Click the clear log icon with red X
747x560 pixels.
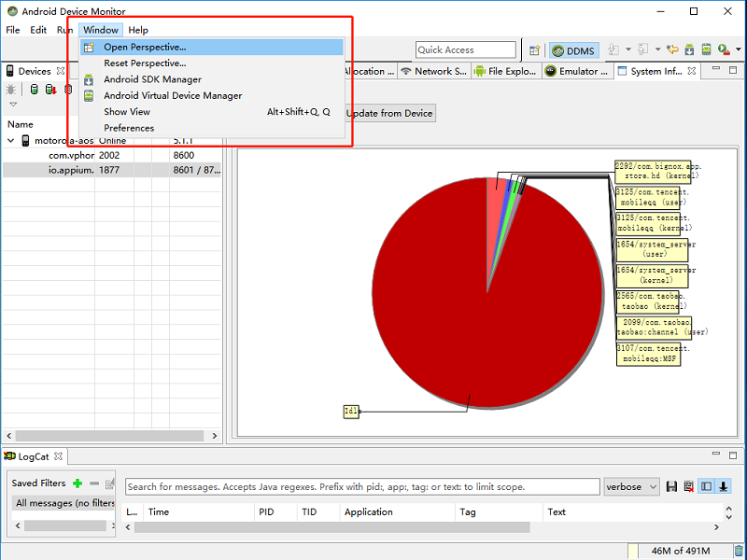pyautogui.click(x=688, y=486)
